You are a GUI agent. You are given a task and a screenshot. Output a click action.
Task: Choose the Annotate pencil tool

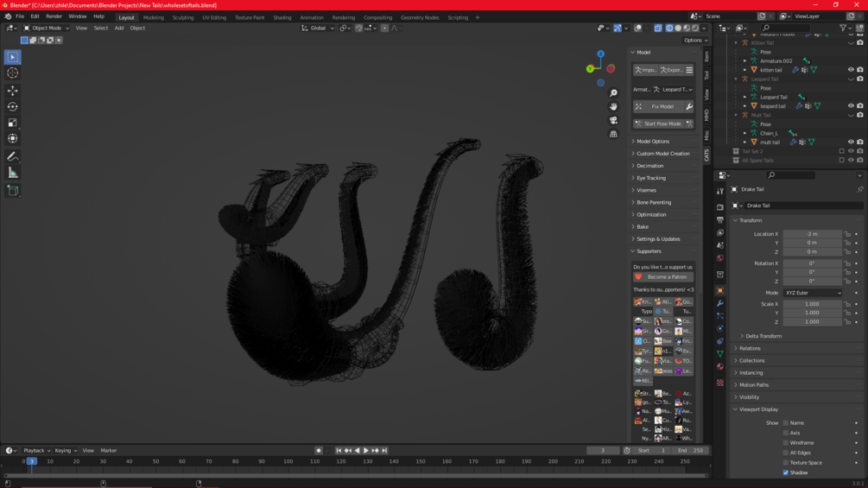pos(12,156)
